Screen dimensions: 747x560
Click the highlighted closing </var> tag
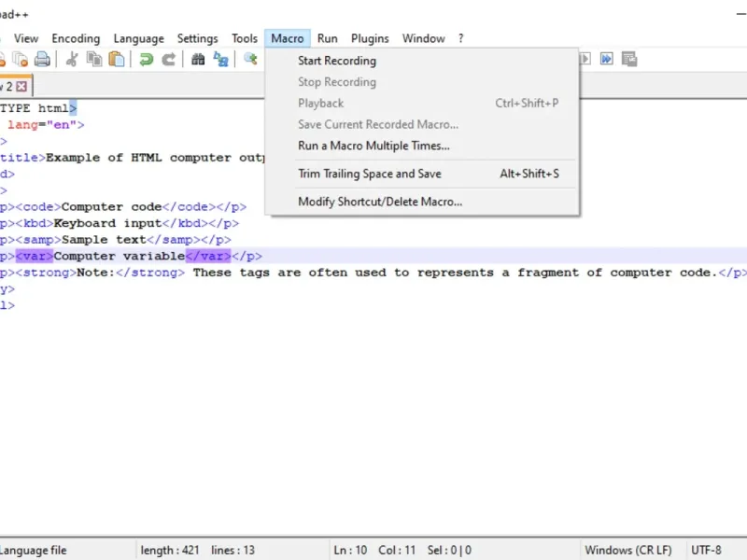(x=208, y=256)
